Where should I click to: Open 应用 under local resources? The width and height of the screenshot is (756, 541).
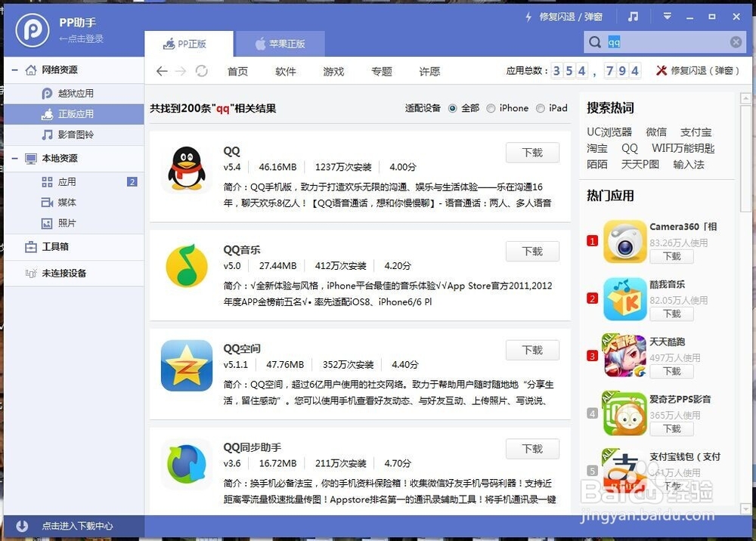(74, 181)
